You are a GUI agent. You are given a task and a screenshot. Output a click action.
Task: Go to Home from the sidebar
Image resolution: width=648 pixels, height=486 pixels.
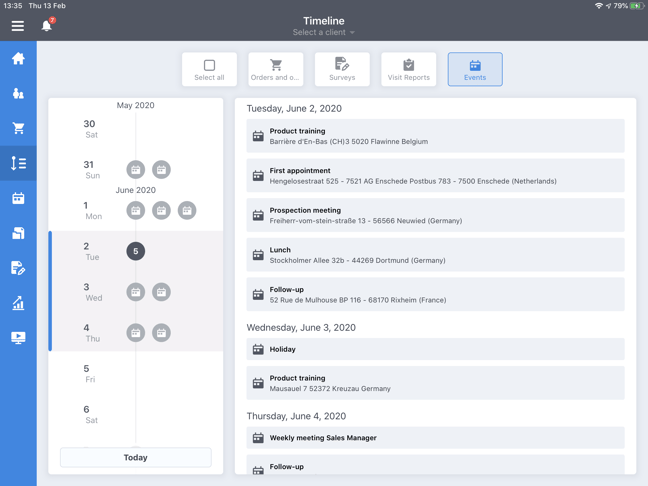point(18,59)
